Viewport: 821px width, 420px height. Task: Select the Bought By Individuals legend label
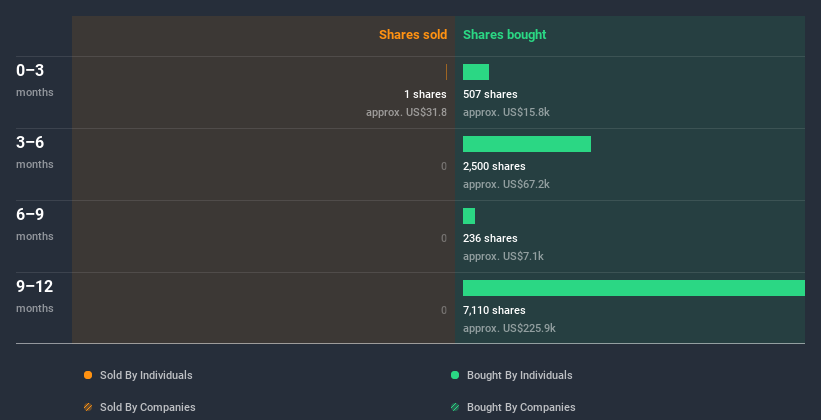click(x=519, y=375)
